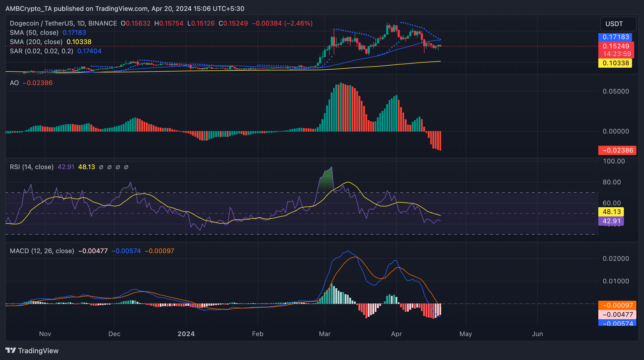The width and height of the screenshot is (644, 360).
Task: Click the SAR value 0.17404 in legend
Action: click(x=89, y=51)
